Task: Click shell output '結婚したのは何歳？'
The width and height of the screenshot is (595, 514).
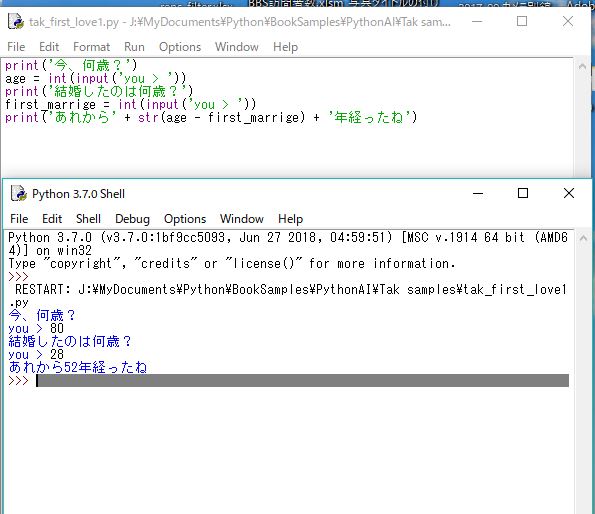Action: (70, 341)
